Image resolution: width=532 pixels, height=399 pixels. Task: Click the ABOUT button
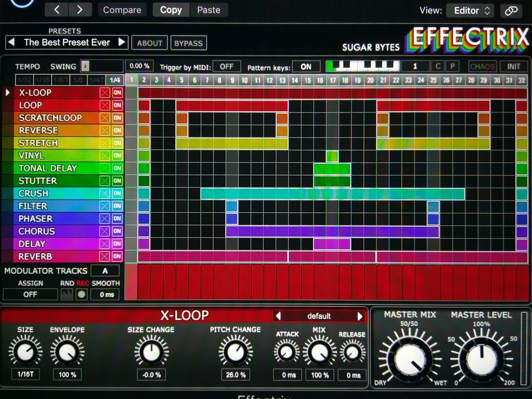(x=149, y=43)
